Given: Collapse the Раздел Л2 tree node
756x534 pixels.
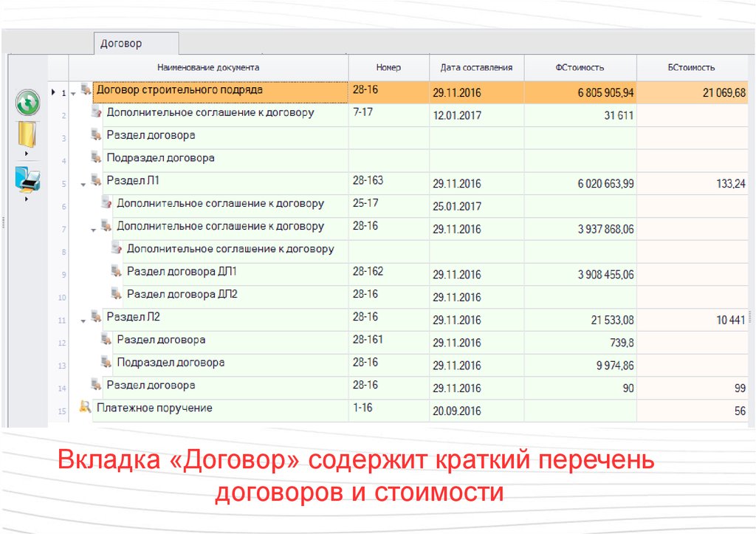Looking at the screenshot, I should pyautogui.click(x=83, y=321).
